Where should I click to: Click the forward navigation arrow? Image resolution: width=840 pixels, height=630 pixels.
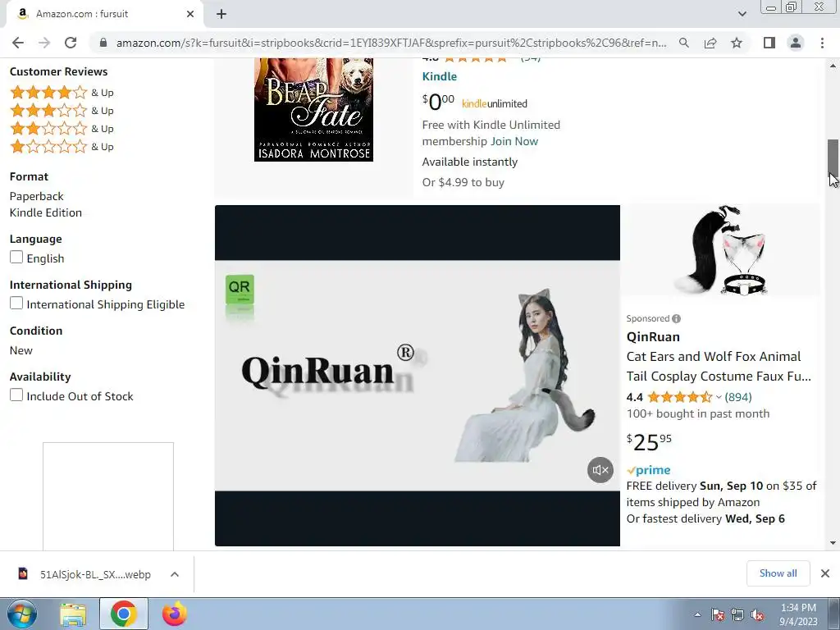point(44,43)
